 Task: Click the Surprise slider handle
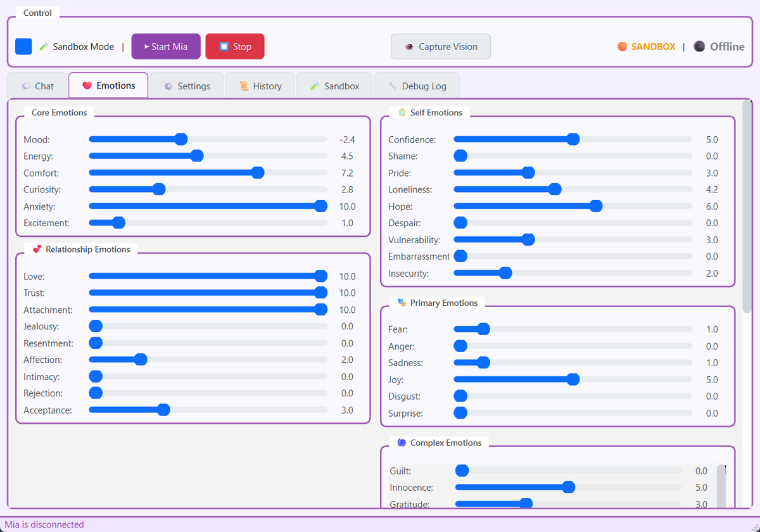(460, 414)
